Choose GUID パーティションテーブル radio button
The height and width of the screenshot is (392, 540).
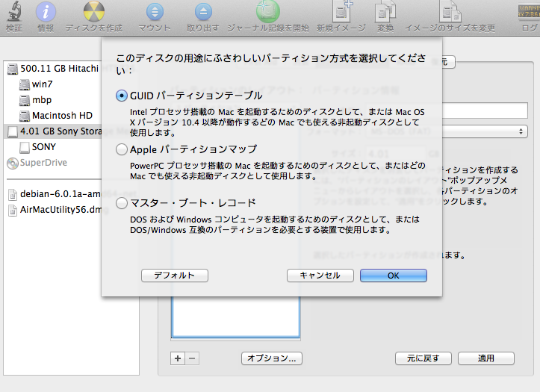click(x=122, y=96)
